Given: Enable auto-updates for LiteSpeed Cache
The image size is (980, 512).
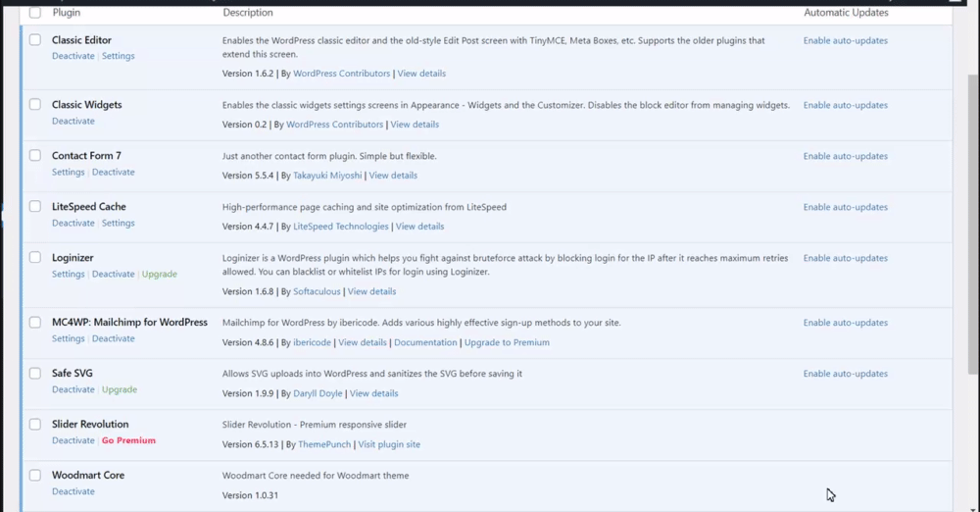Looking at the screenshot, I should click(845, 207).
